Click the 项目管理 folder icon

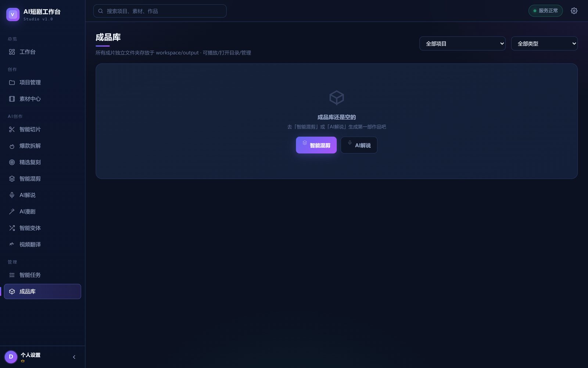[12, 83]
